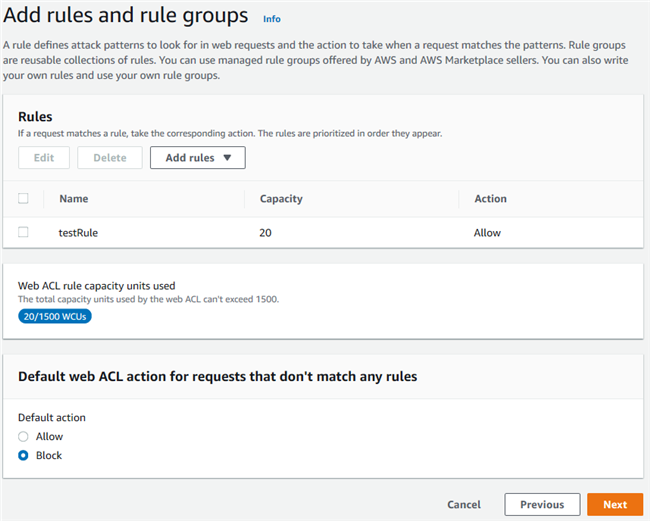650x521 pixels.
Task: Click the Action column header
Action: [490, 199]
